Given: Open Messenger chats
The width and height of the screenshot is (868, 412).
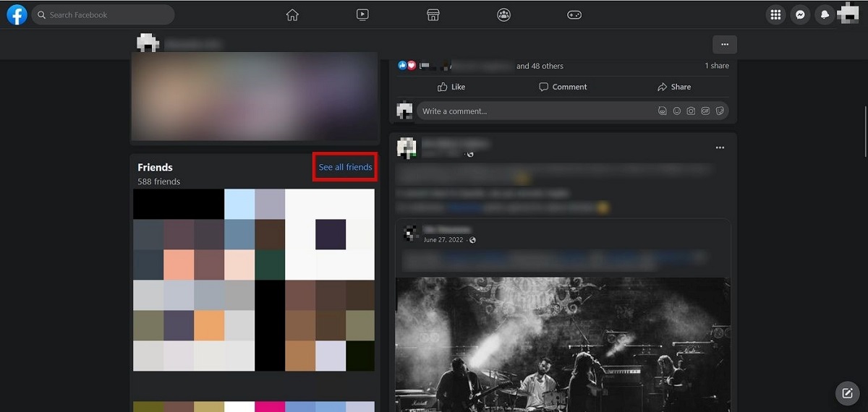Looking at the screenshot, I should click(x=800, y=14).
